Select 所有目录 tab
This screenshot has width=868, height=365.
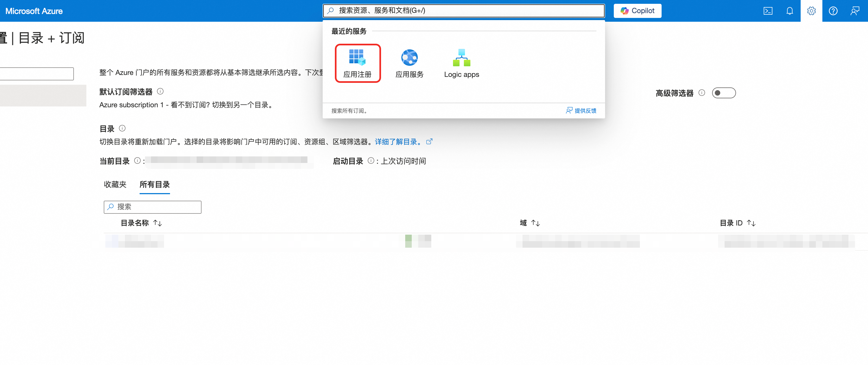[154, 184]
